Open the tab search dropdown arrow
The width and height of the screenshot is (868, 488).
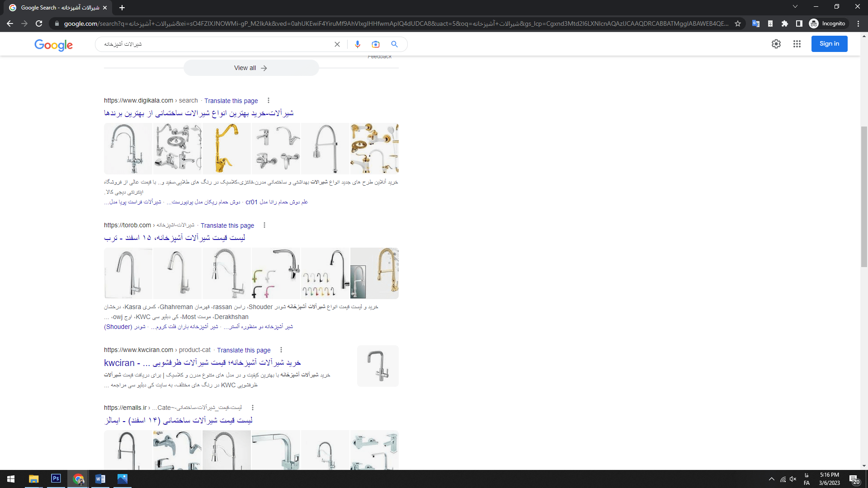click(795, 6)
